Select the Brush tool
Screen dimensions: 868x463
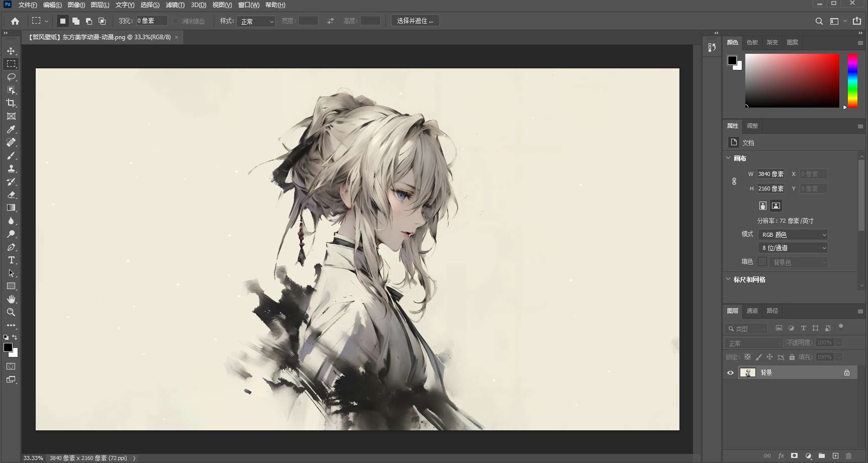coord(11,155)
